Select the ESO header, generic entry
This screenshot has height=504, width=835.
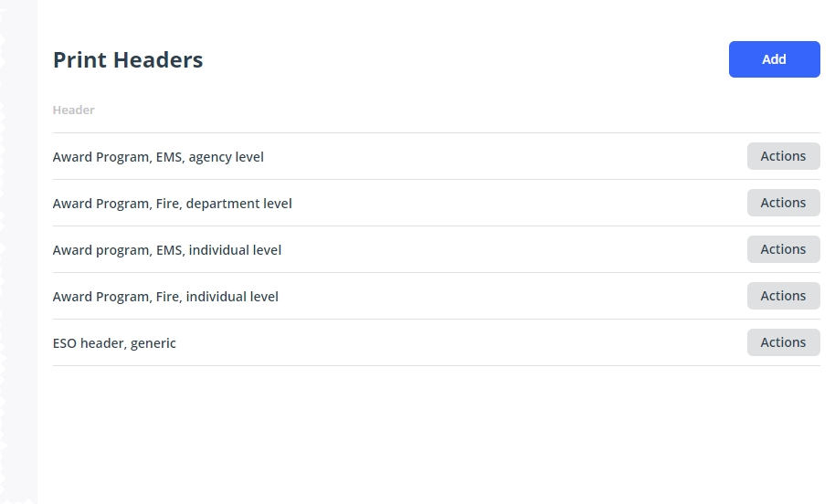point(114,343)
